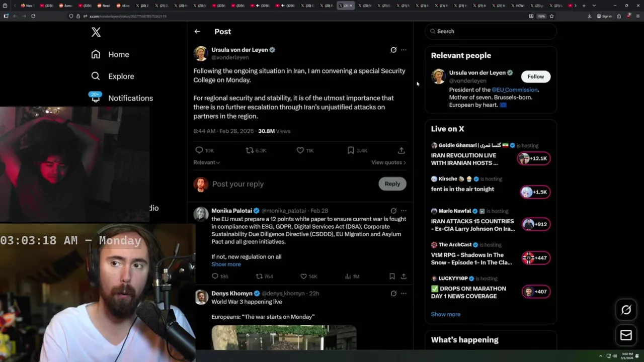Open Firefox View button left of tabs
Viewport: 644px width, 362px height.
click(6, 6)
